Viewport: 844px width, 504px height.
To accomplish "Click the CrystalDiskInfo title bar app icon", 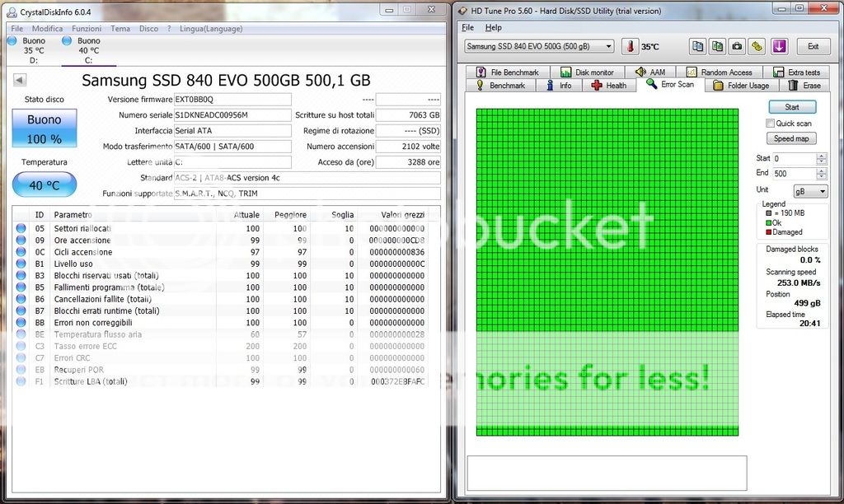I will [x=12, y=12].
